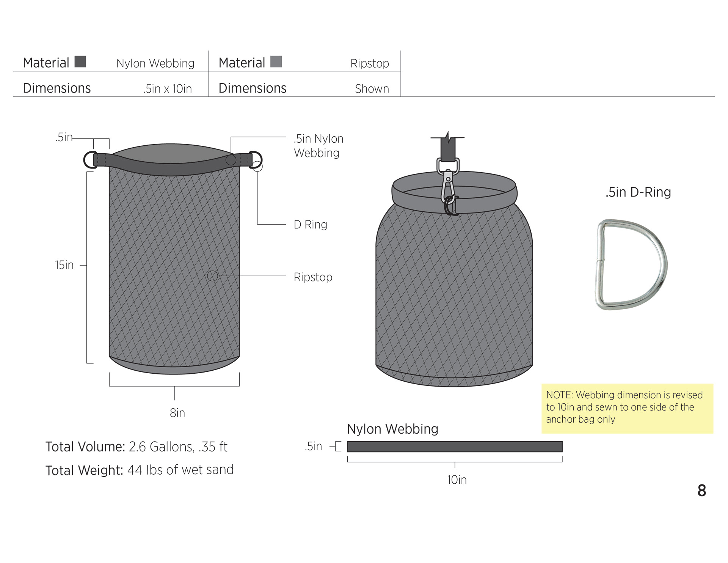Click the dark nylon webbing strip bar
The image size is (728, 563).
455,447
